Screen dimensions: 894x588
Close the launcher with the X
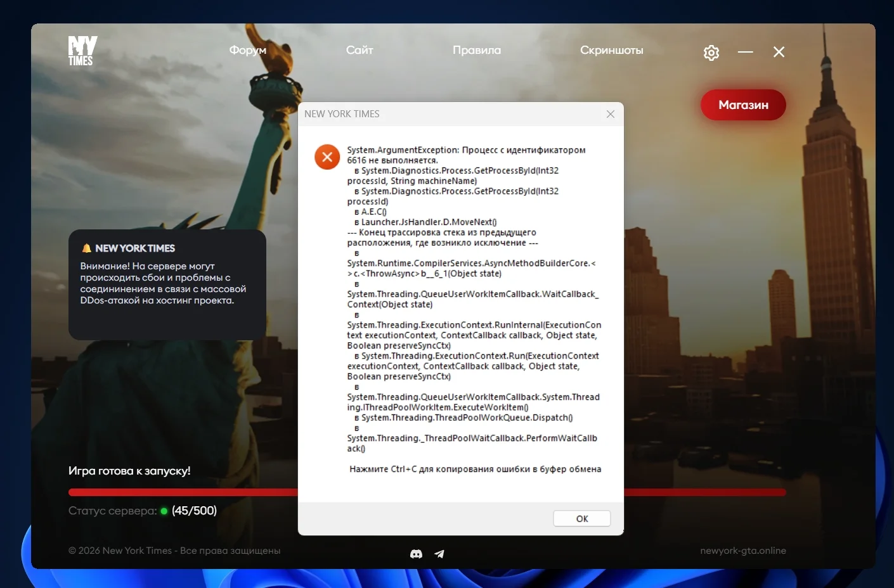[779, 52]
